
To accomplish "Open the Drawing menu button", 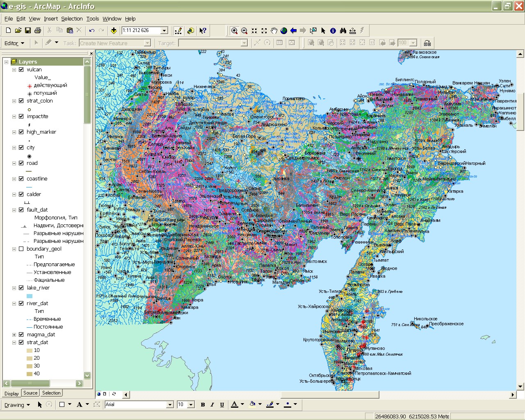I will [x=17, y=405].
